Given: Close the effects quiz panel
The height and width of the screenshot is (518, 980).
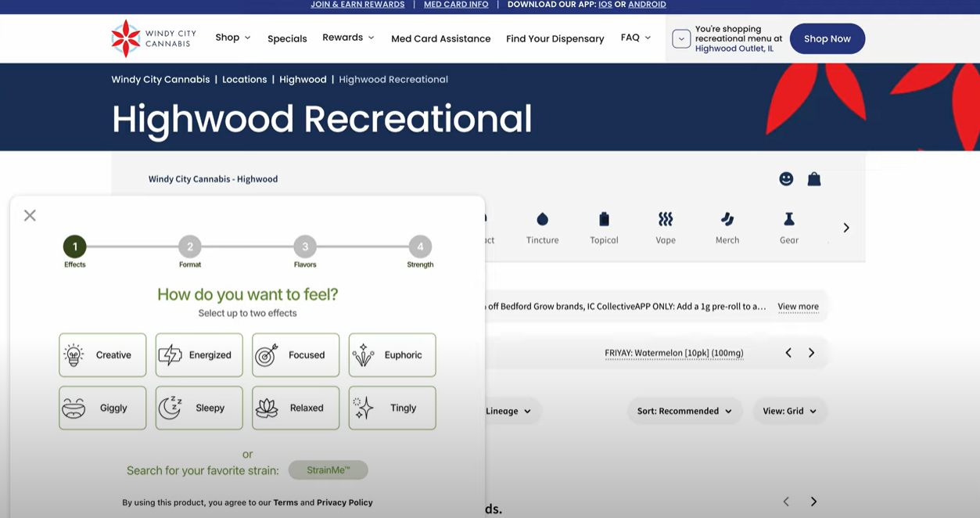Looking at the screenshot, I should pos(30,215).
